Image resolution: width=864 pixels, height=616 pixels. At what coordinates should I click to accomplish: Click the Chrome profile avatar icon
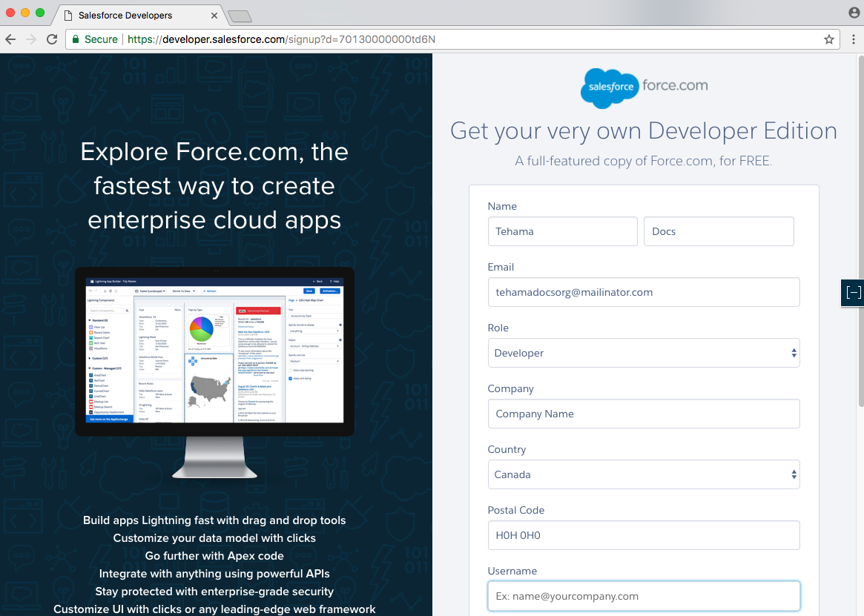coord(854,13)
